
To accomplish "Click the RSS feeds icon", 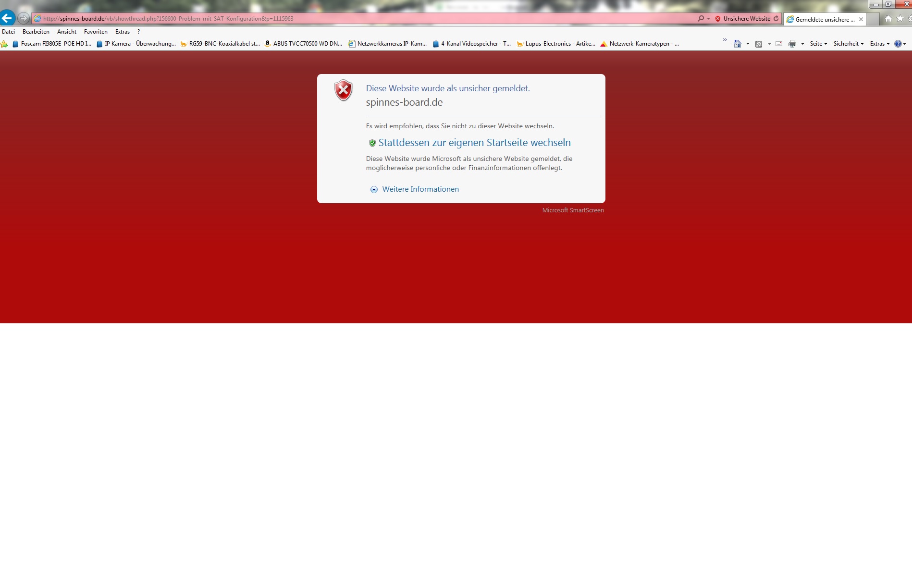I will (759, 44).
